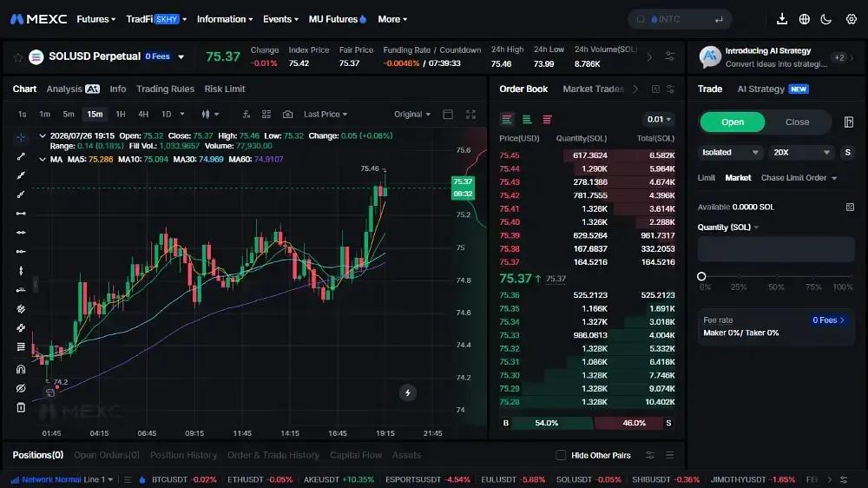This screenshot has width=868, height=488.
Task: Take a chart snapshot with camera icon
Action: pos(287,114)
